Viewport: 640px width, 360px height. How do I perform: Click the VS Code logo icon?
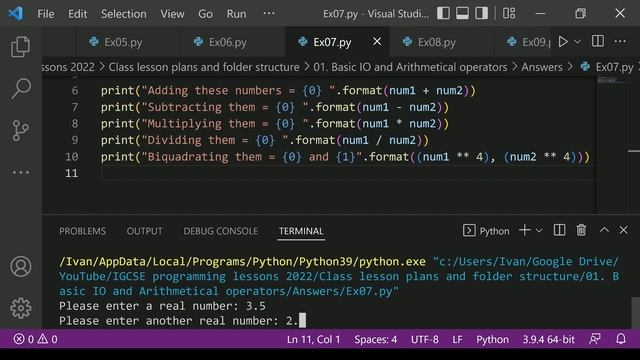click(16, 13)
